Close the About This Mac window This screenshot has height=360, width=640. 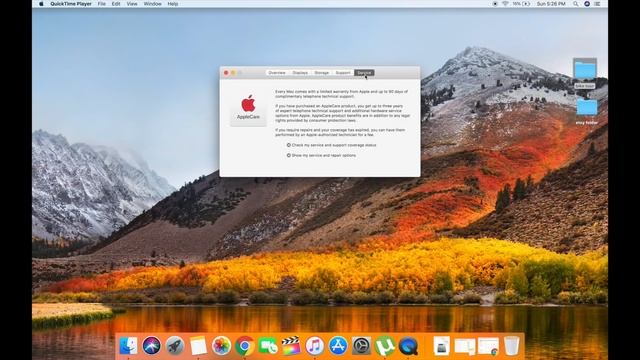tap(226, 73)
